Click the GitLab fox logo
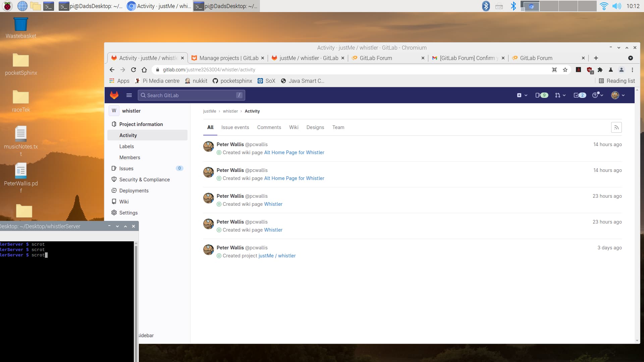The image size is (644, 362). point(114,95)
